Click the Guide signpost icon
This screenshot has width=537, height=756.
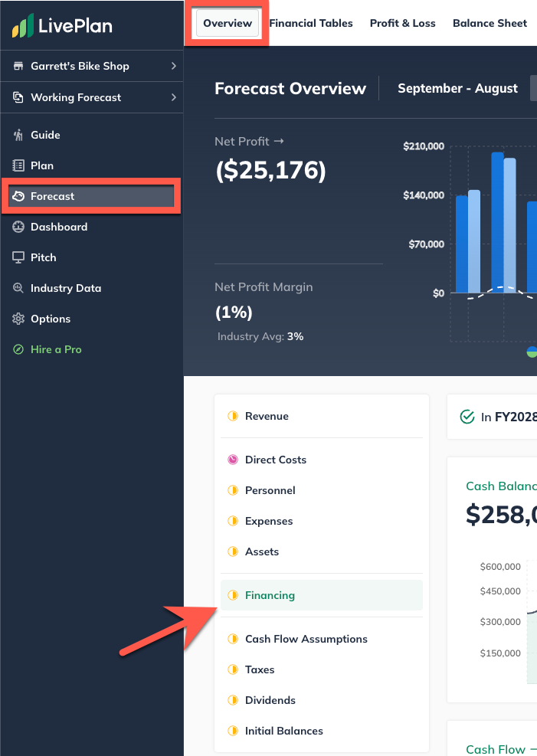(x=18, y=135)
